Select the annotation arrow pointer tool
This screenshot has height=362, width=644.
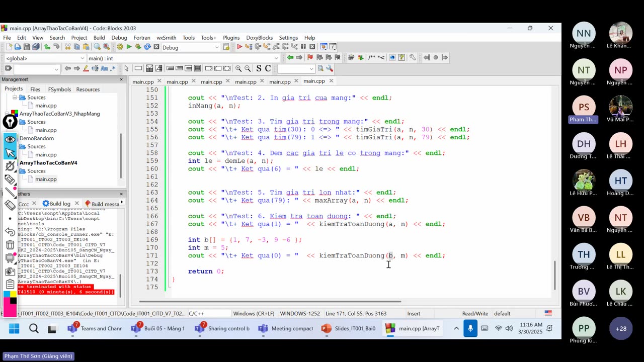click(x=10, y=152)
